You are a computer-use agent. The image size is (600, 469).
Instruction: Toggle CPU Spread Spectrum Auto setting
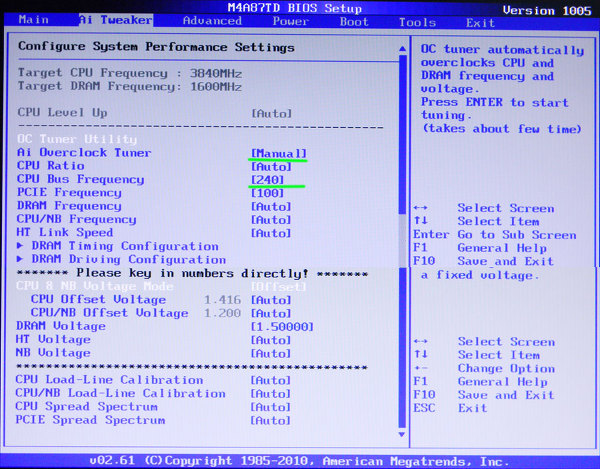(271, 407)
